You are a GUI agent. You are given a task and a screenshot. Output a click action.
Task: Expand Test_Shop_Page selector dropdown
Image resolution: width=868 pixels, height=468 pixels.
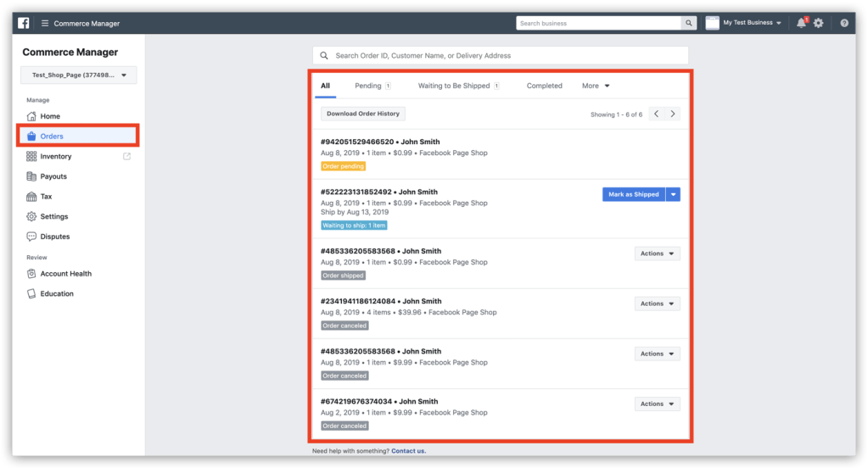(x=78, y=75)
